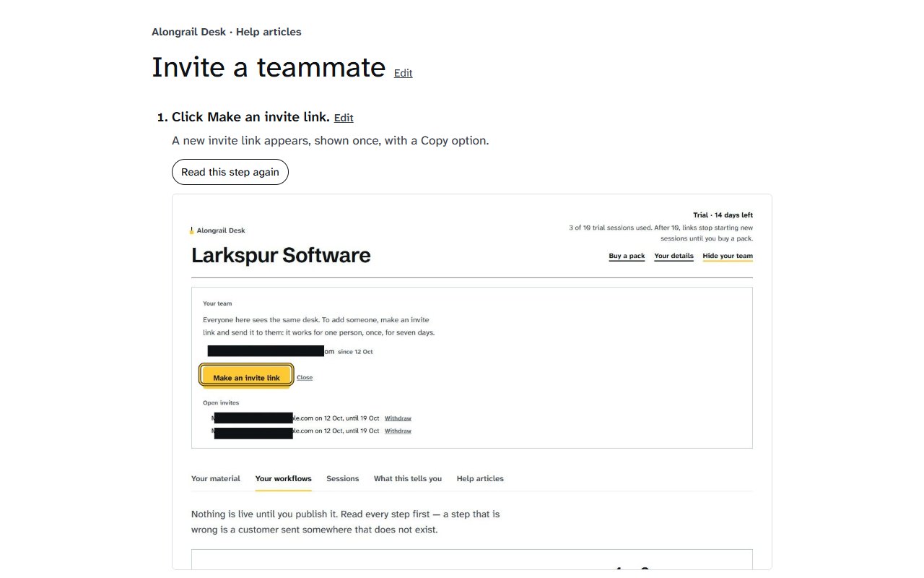Screen dimensions: 924x578
Task: Click Withdraw on the first open invite
Action: coord(398,418)
